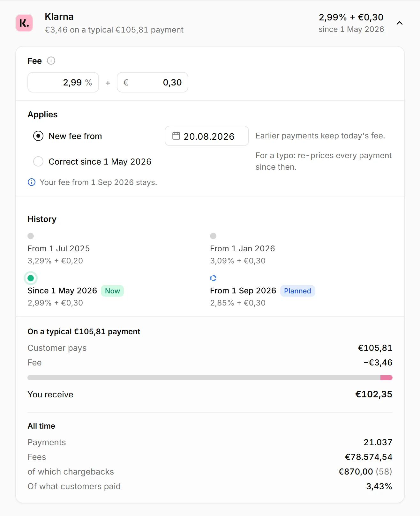Click 'From 1 Sep 2026' history label
The width and height of the screenshot is (420, 516).
pyautogui.click(x=243, y=291)
